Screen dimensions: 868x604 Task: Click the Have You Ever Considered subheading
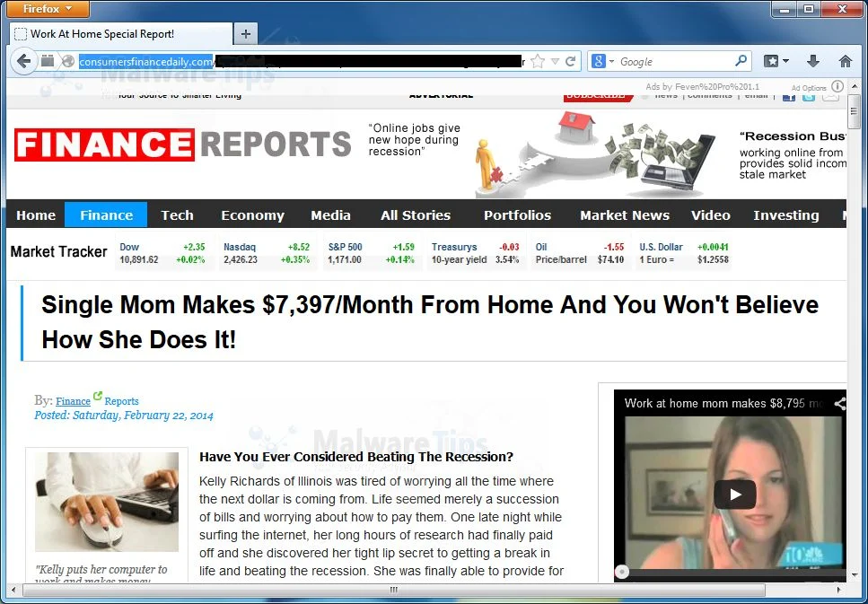click(x=356, y=457)
